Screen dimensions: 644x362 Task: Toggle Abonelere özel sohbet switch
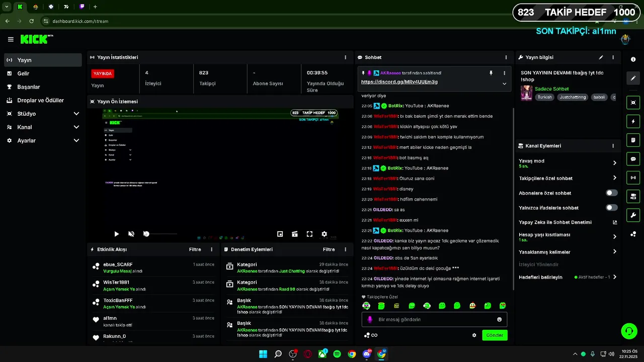point(611,193)
